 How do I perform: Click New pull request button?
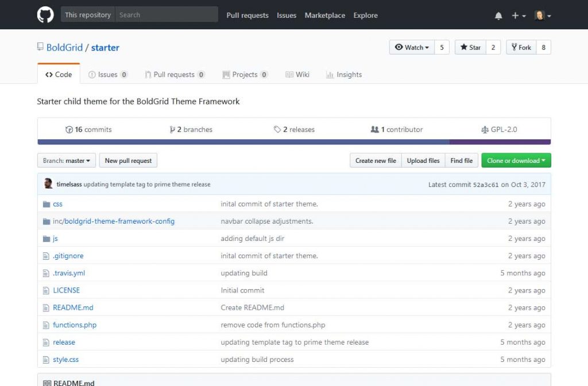pyautogui.click(x=128, y=161)
